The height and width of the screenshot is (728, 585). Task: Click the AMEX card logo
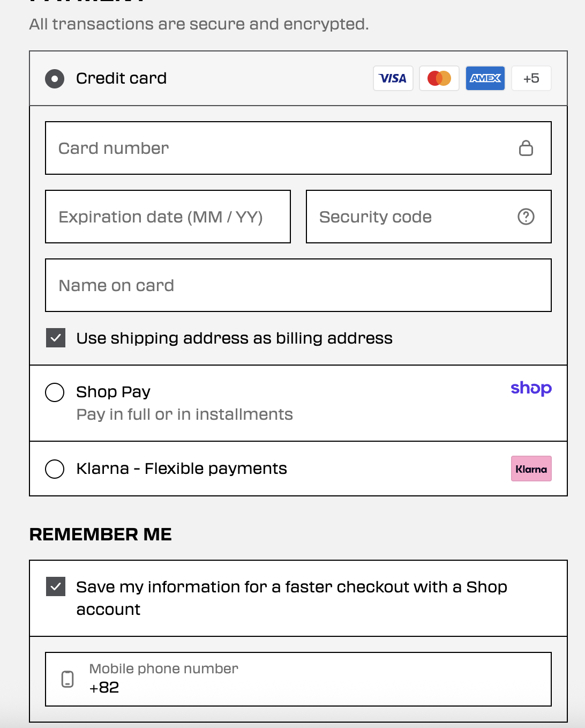[x=485, y=78]
